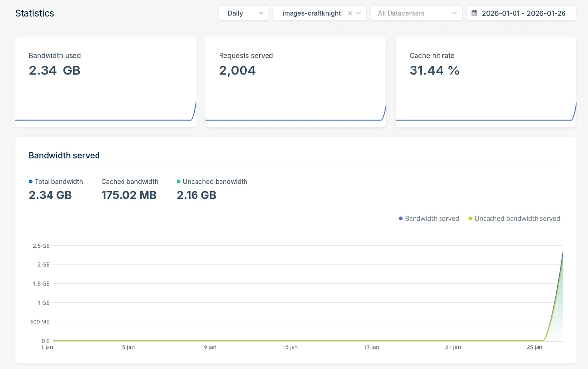Toggle the Bandwidth served chart series
The height and width of the screenshot is (369, 588).
point(429,219)
